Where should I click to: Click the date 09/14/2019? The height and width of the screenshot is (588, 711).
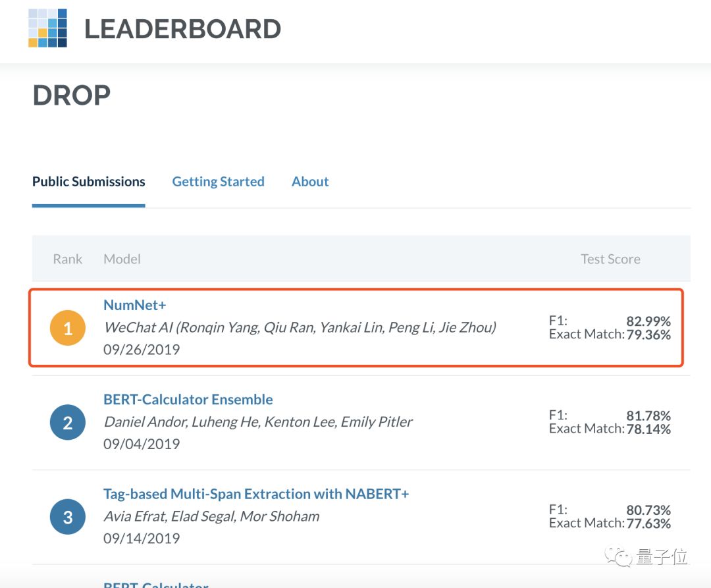pos(142,538)
